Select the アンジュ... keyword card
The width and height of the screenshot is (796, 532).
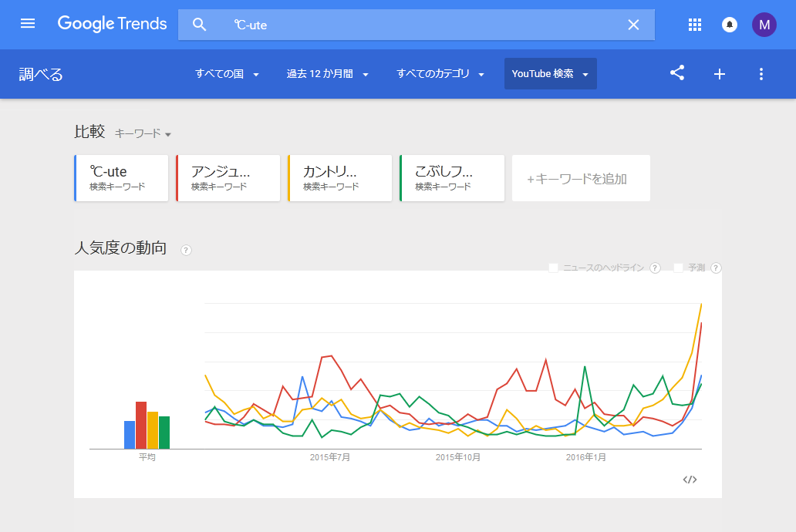pos(228,178)
